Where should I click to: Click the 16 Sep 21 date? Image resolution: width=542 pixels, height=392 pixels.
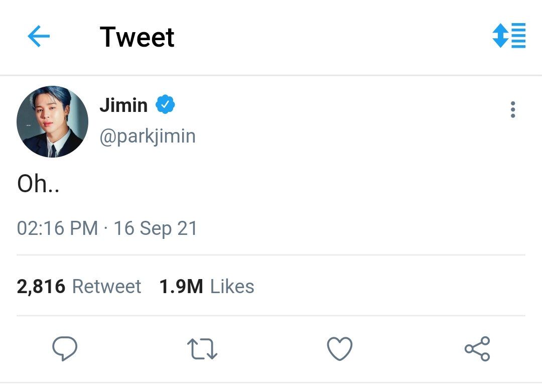155,228
